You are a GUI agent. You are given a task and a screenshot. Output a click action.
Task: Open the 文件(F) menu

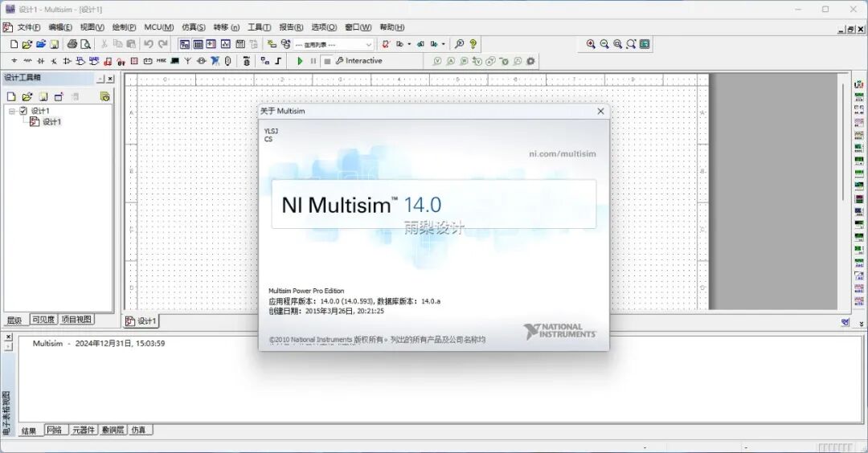pos(29,27)
